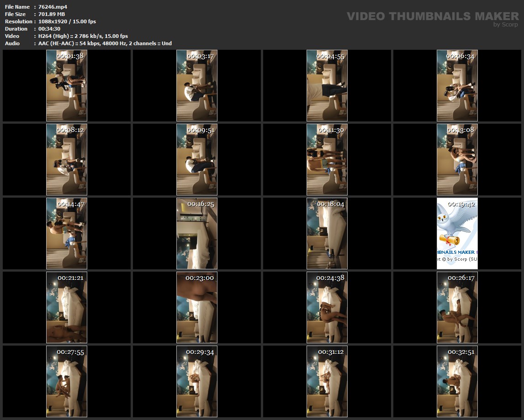
Task: Select the thumbnail at 00:09:51
Action: 197,160
